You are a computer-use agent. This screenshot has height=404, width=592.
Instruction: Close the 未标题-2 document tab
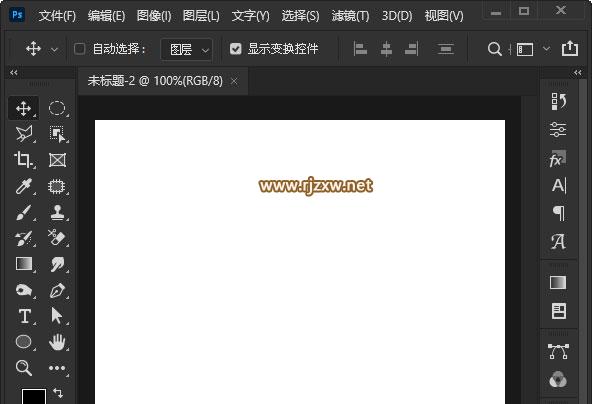click(234, 81)
